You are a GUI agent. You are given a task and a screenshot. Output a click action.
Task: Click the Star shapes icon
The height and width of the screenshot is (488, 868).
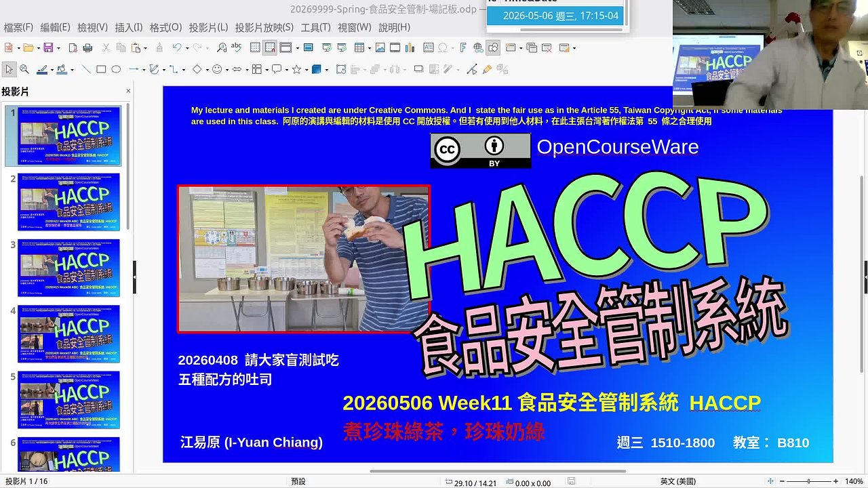tap(296, 69)
